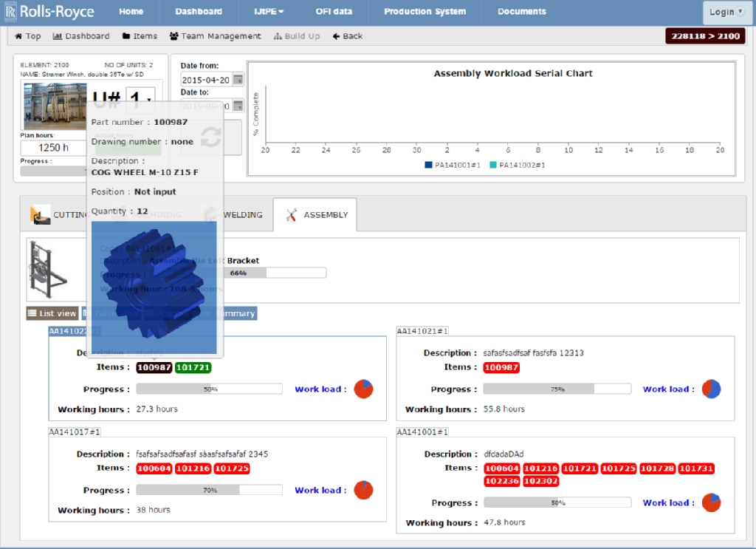The image size is (756, 549).
Task: Open calendar picker for Date to
Action: point(238,105)
